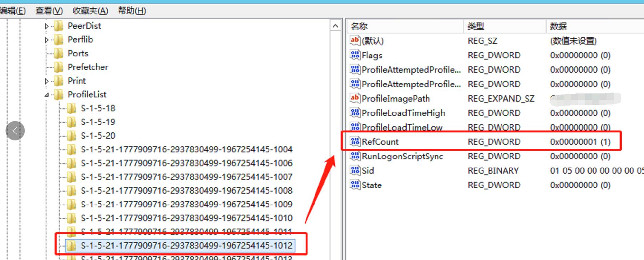This screenshot has height=260, width=644.
Task: Open the 帮助(H) help menu
Action: pyautogui.click(x=132, y=11)
